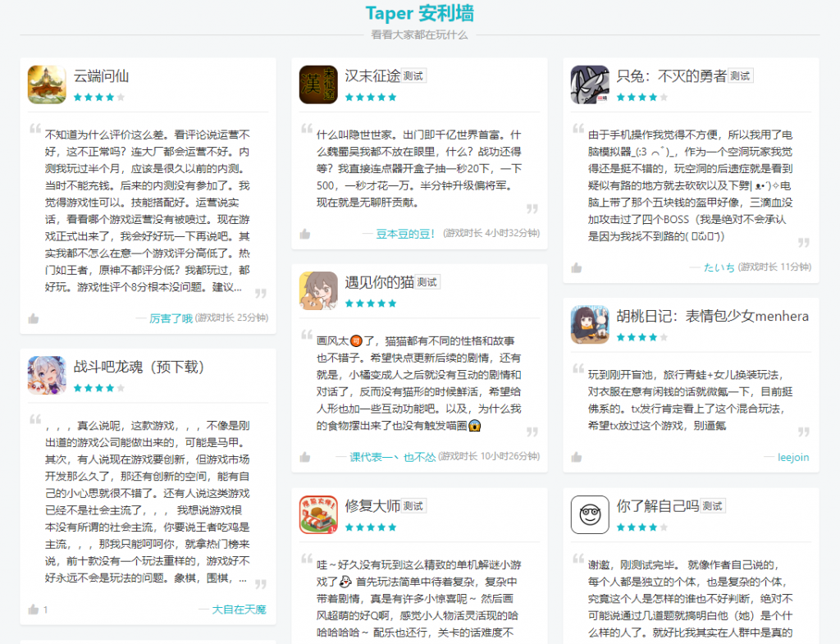The height and width of the screenshot is (644, 840).
Task: Click the 测试 badge next to 你了解自己吗
Action: (x=711, y=506)
